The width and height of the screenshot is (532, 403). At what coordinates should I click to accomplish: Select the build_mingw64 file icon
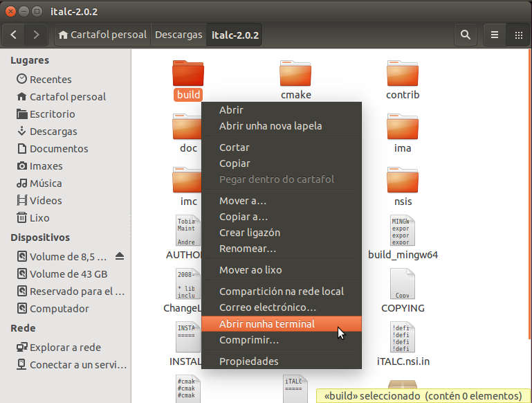pyautogui.click(x=403, y=231)
